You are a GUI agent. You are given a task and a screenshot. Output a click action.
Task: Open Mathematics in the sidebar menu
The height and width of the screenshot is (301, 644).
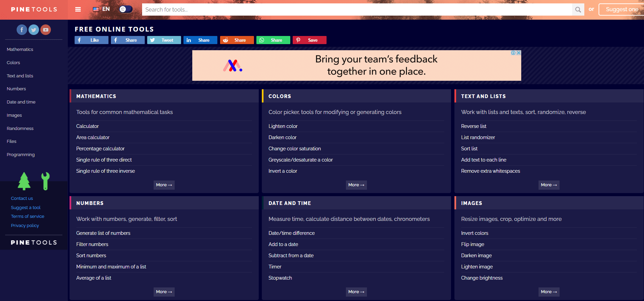(20, 50)
